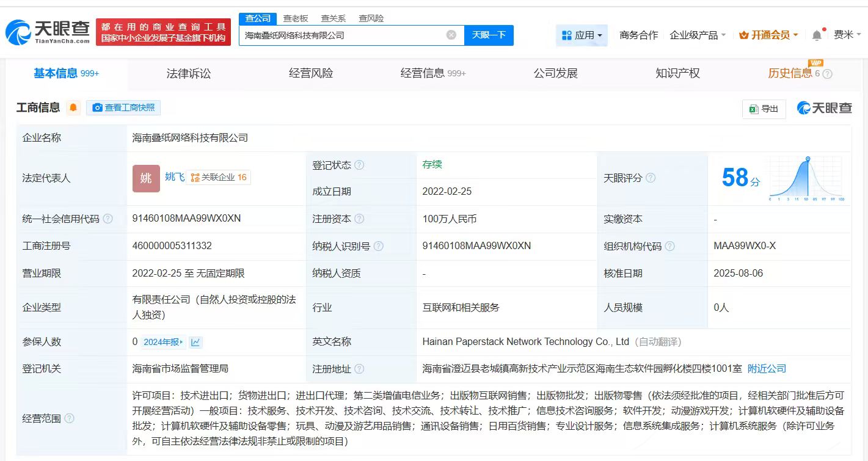This screenshot has width=868, height=461.
Task: Click the 100万人民币 registered capital value
Action: [449, 219]
